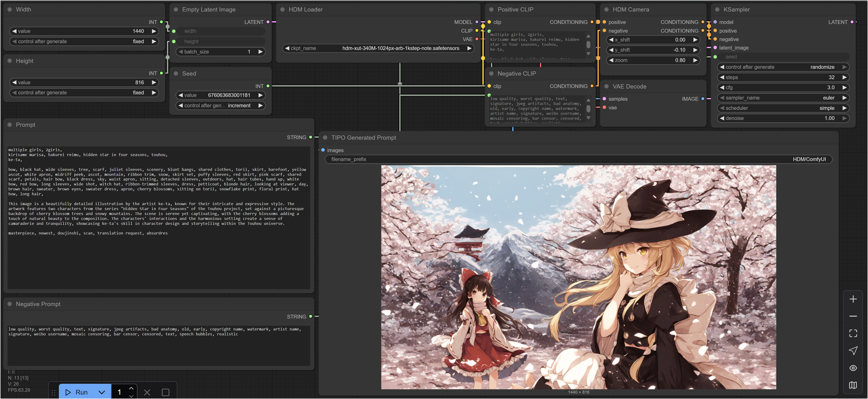Click the filename_prefix field
The width and height of the screenshot is (868, 399).
tap(579, 159)
